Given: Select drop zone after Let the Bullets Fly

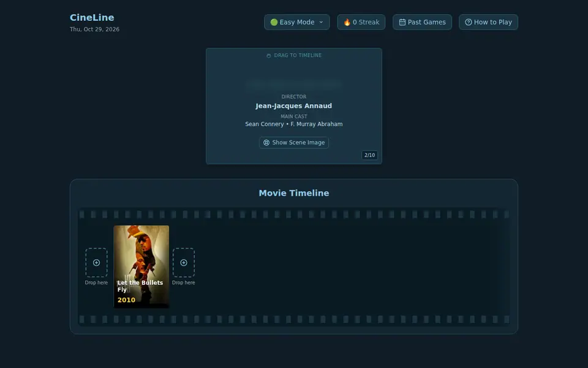Looking at the screenshot, I should [x=183, y=263].
